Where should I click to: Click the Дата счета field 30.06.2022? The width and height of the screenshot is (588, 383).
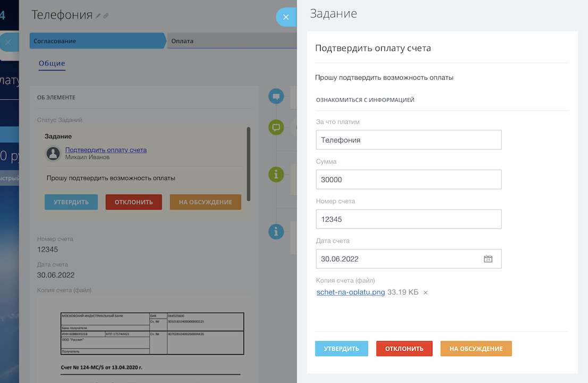point(409,259)
